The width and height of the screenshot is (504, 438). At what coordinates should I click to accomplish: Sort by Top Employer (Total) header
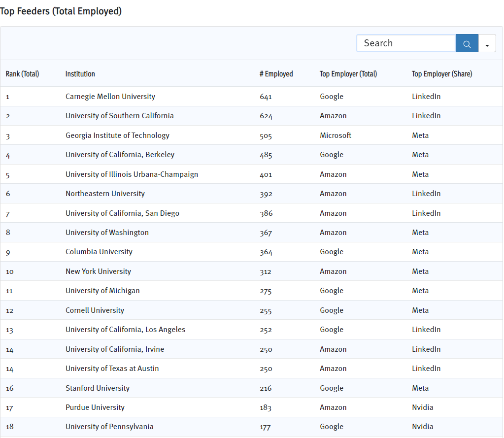pos(348,74)
